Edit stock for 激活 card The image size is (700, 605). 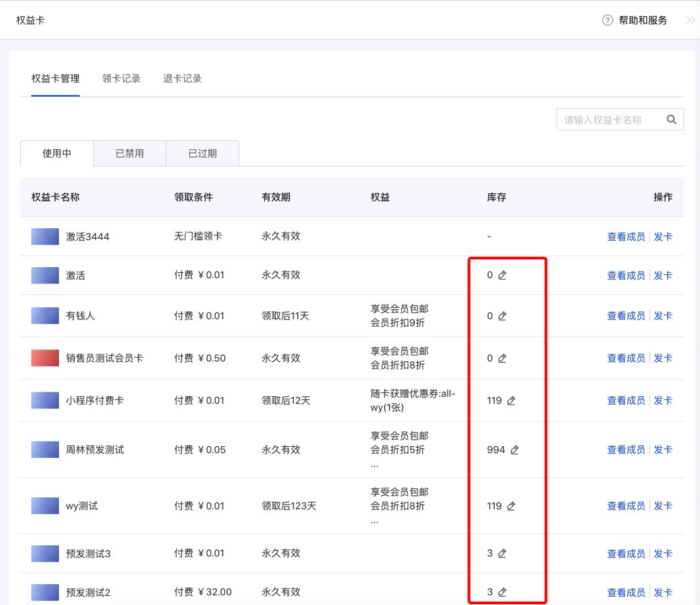502,275
